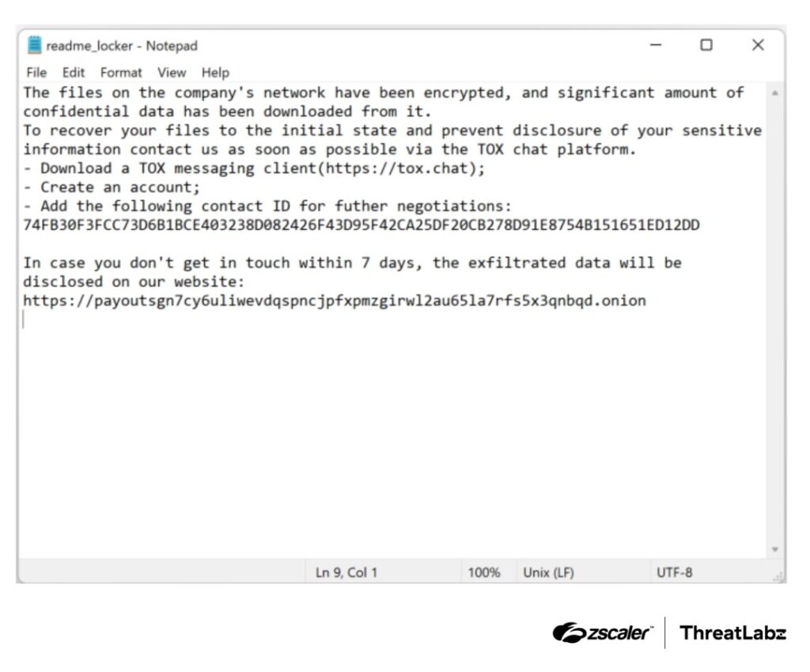This screenshot has height=672, width=810.
Task: Click the .onion website address line
Action: (x=335, y=300)
